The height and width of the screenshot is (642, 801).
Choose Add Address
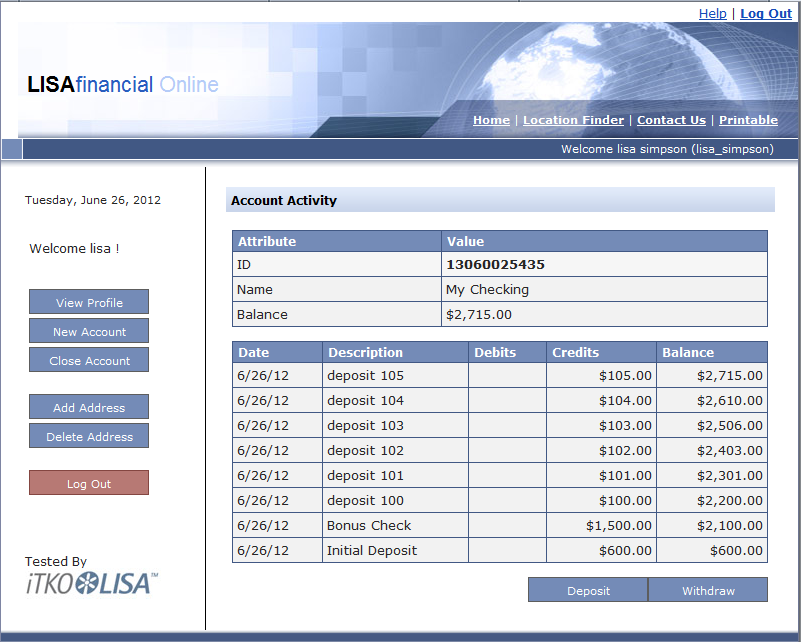click(x=88, y=407)
